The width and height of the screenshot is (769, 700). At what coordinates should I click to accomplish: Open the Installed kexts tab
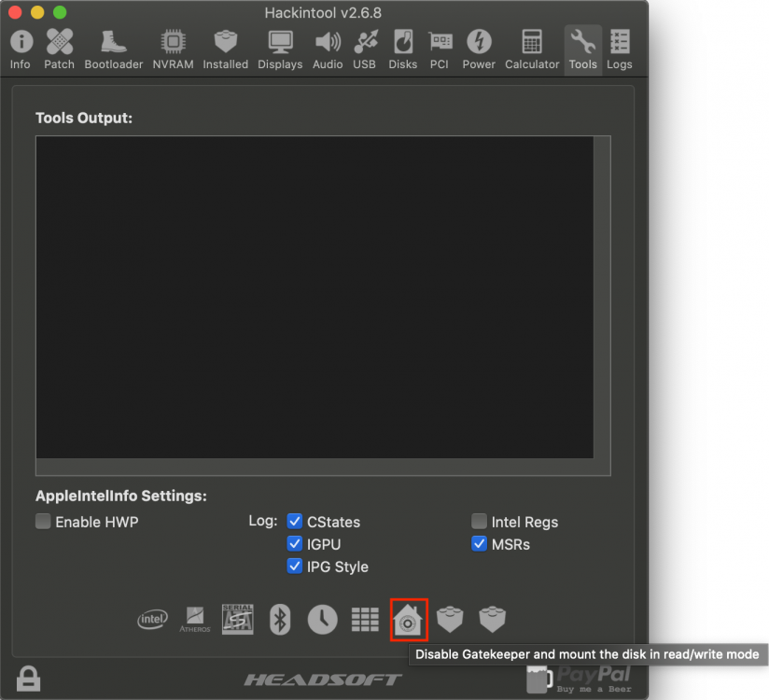[x=226, y=50]
